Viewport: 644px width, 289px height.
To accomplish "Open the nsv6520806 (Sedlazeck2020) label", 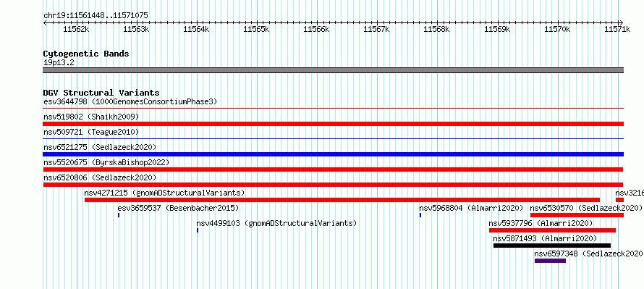I will click(x=100, y=177).
